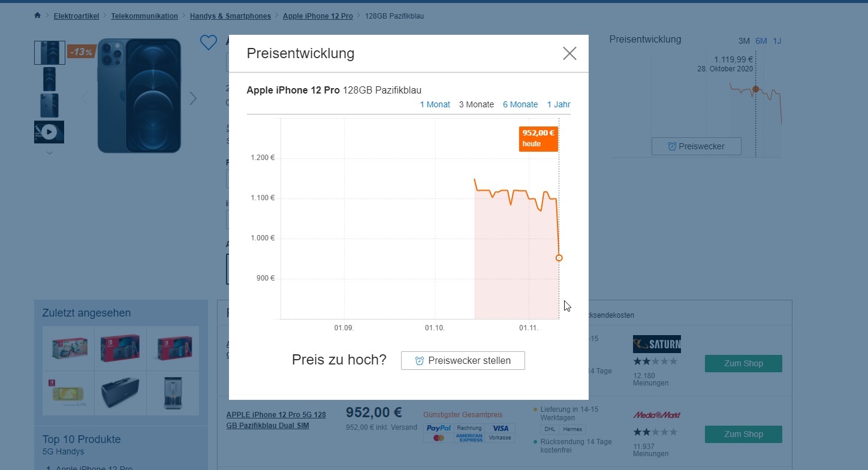Go to the MediaMarkt Zum Shop button
The image size is (868, 470).
click(743, 434)
